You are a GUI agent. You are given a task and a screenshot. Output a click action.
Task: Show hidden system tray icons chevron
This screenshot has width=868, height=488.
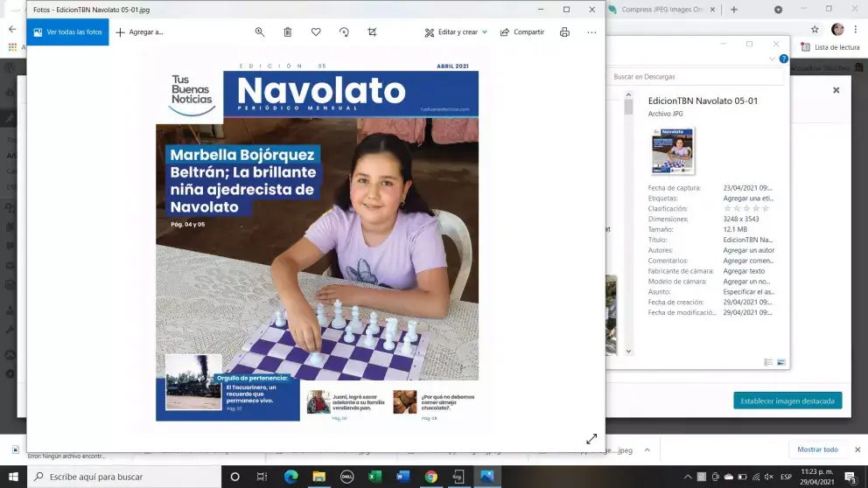pos(688,477)
